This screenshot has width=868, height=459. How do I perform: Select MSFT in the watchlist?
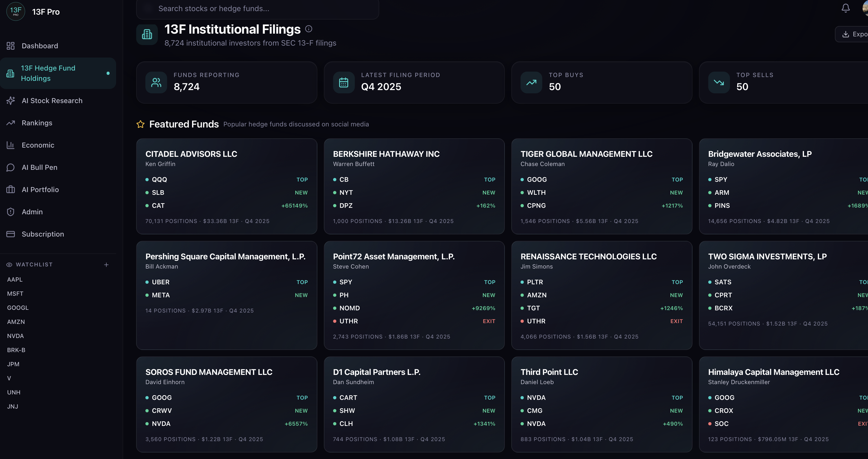pos(15,294)
